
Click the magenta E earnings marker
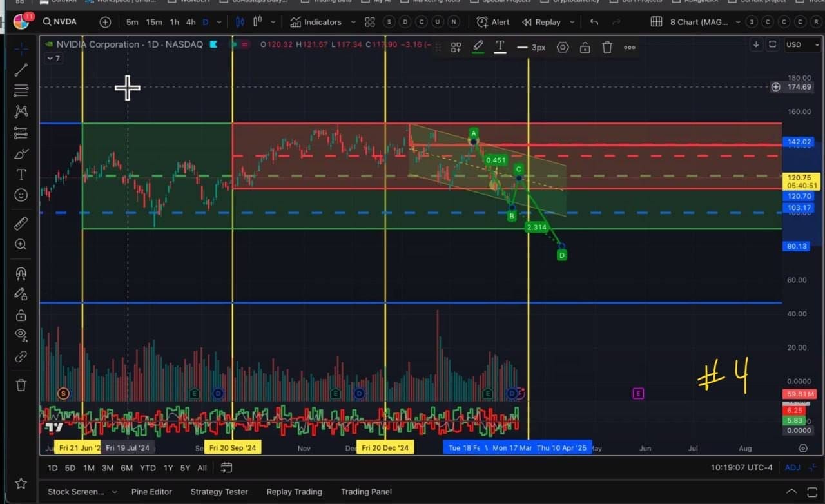point(638,393)
